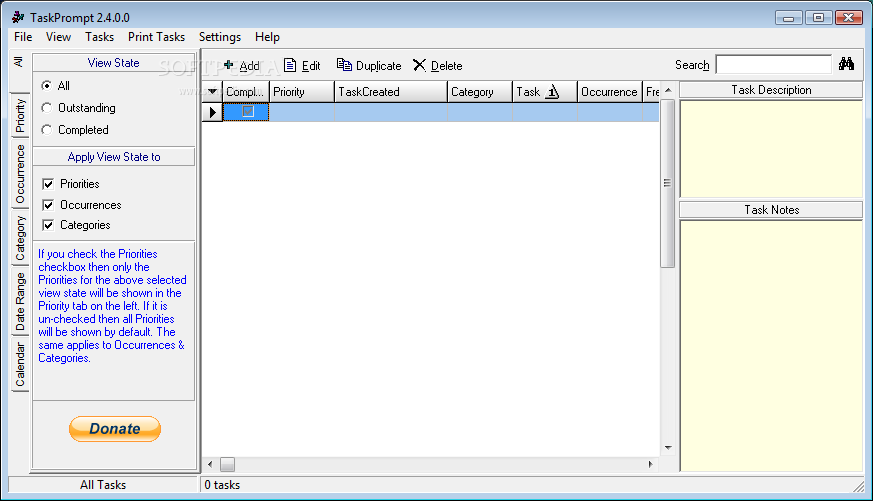873x501 pixels.
Task: Click the Task column header
Action: point(545,92)
